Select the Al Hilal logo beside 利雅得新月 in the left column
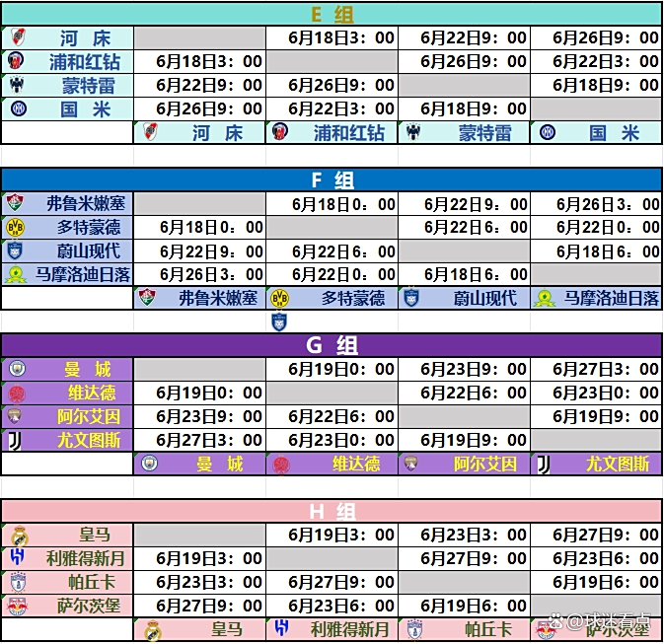This screenshot has height=644, width=664. [x=17, y=558]
